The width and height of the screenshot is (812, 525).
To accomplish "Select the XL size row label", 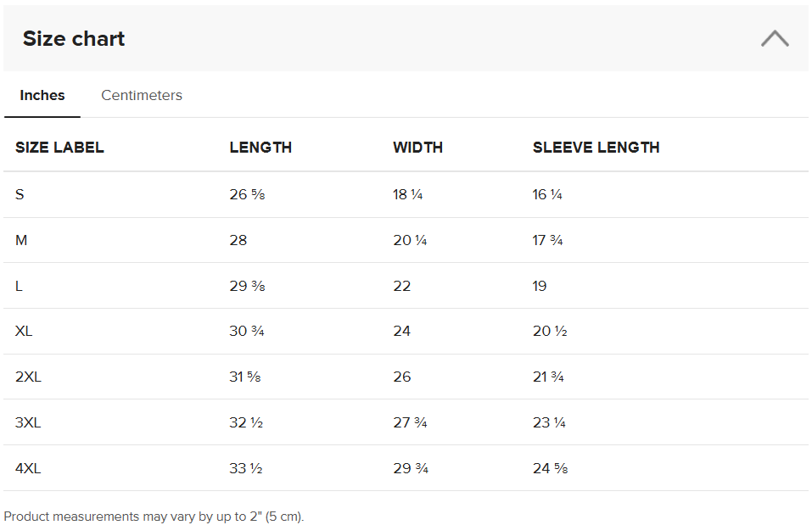I will coord(24,332).
